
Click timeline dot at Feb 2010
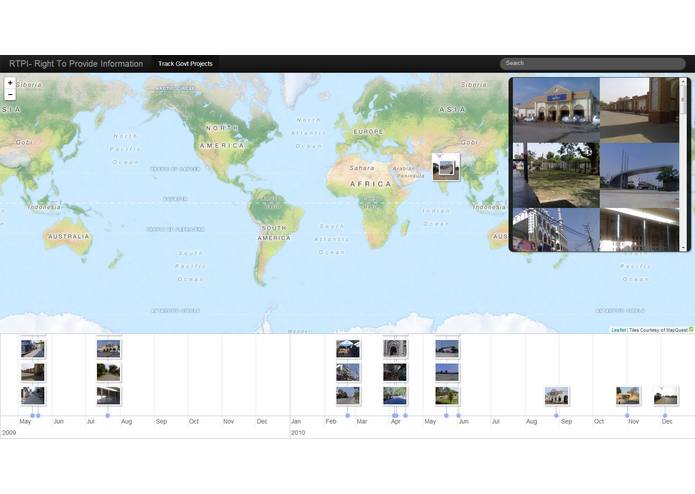click(x=348, y=416)
